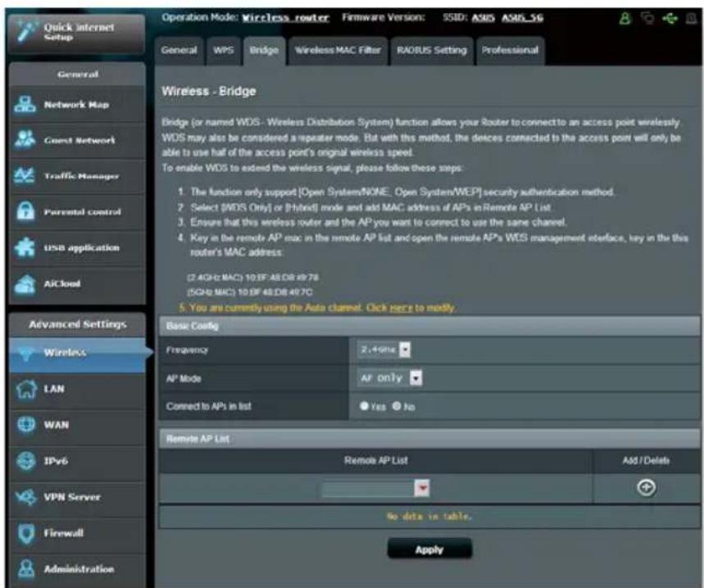Open LAN settings menu item

[77, 389]
